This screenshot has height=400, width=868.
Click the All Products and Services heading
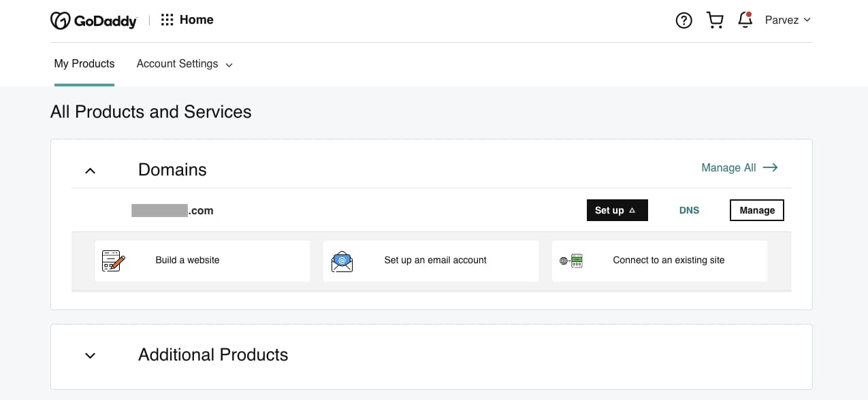pyautogui.click(x=151, y=112)
